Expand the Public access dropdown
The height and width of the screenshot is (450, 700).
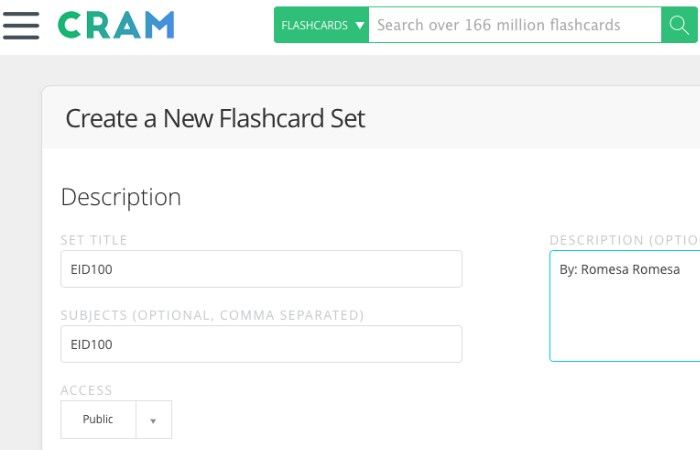pos(116,420)
